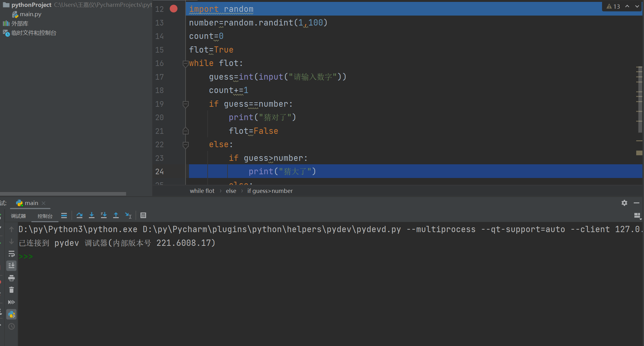Click the console input prompt >>>
644x346 pixels.
point(26,257)
